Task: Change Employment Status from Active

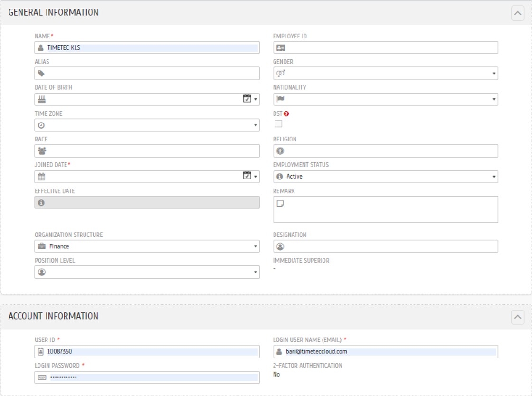Action: point(385,177)
